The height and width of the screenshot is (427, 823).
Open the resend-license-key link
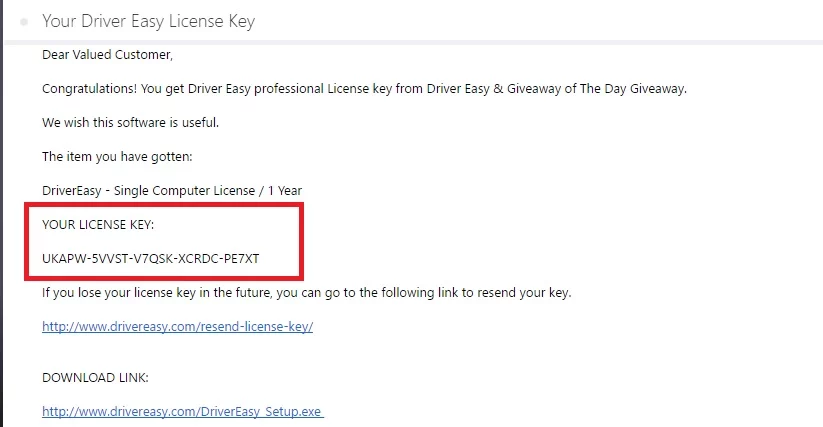coord(177,326)
